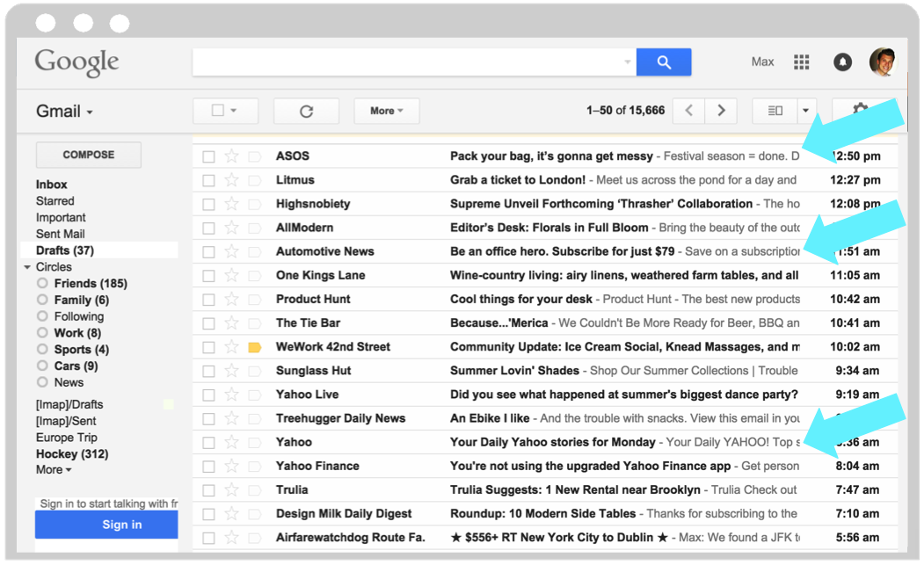Open the select-all checkbox dropdown
This screenshot has width=924, height=565.
233,110
